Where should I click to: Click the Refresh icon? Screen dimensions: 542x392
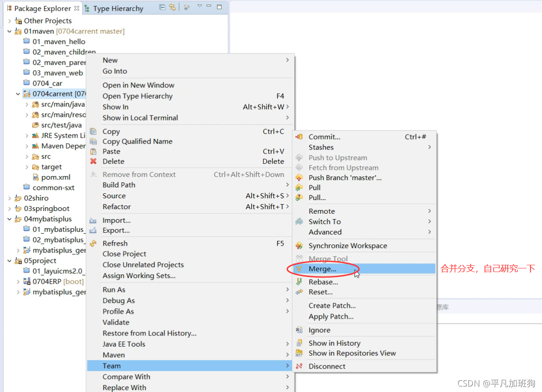[x=93, y=244]
